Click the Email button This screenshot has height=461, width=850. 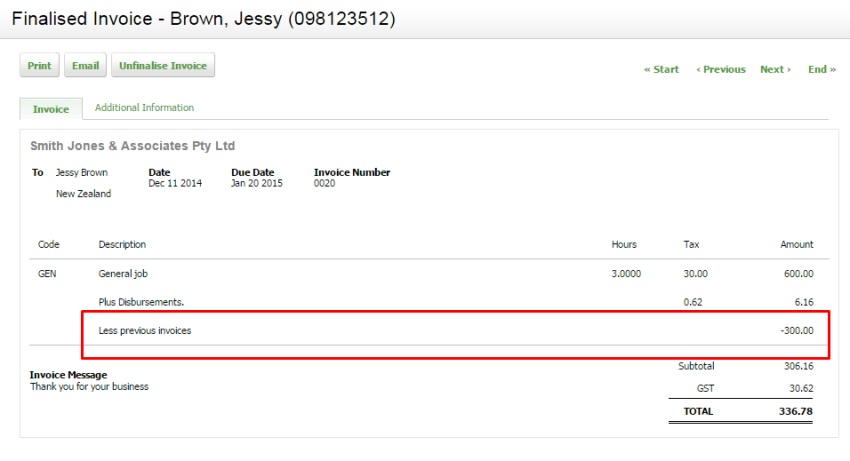[x=85, y=65]
